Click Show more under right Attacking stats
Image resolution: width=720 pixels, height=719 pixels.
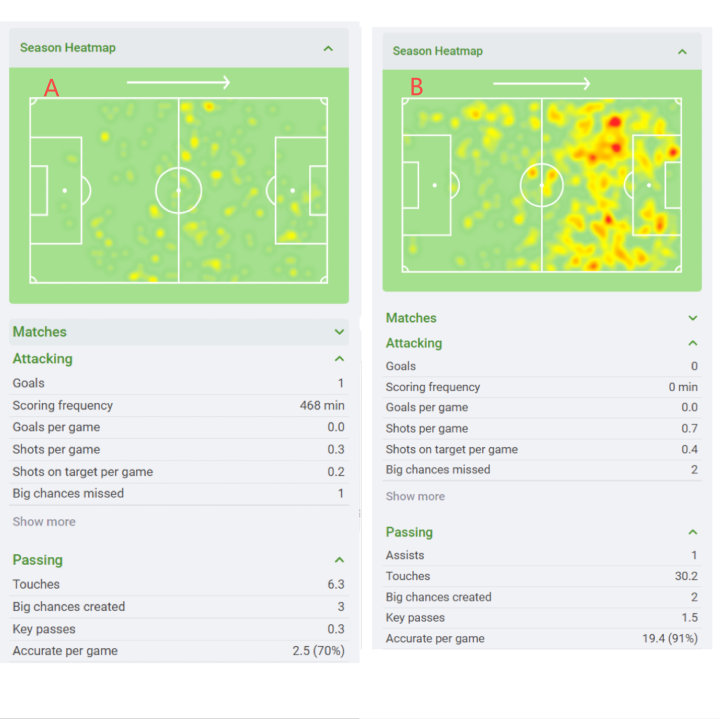coord(415,496)
